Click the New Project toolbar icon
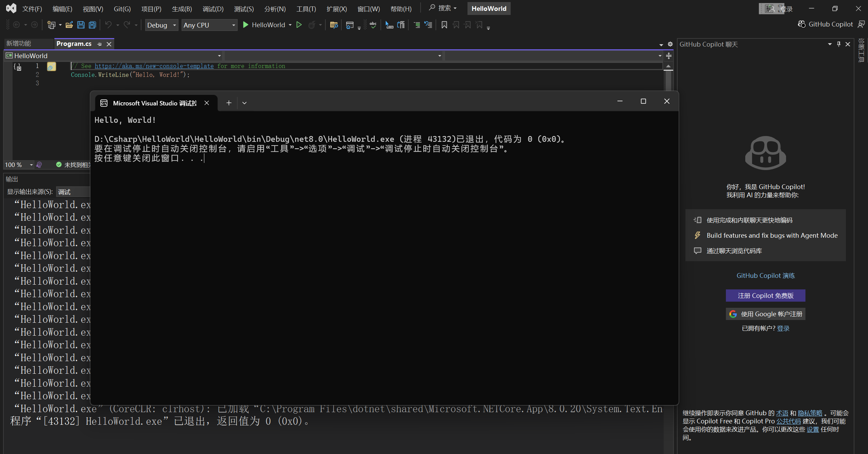868x454 pixels. 52,25
